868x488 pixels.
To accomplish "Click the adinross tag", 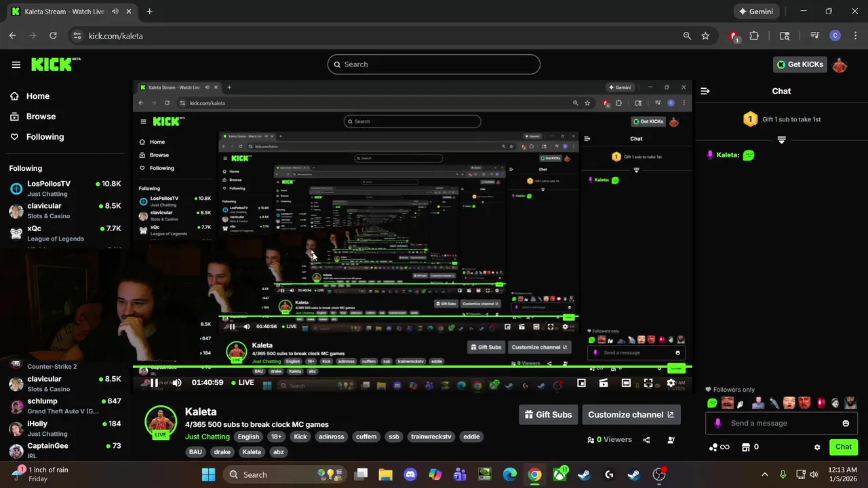I will coord(332,437).
